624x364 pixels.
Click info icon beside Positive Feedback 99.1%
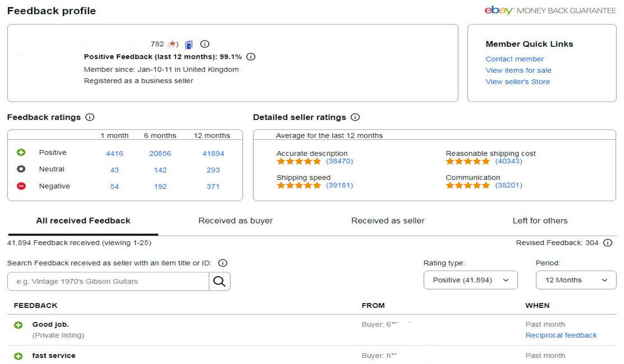[x=251, y=57]
